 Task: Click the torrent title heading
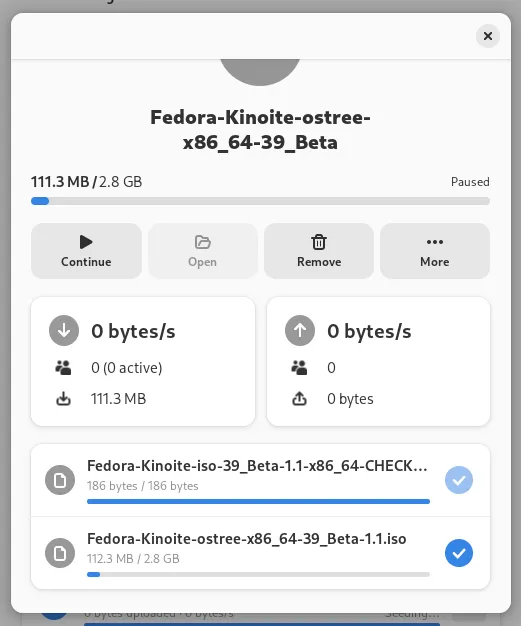tap(260, 130)
